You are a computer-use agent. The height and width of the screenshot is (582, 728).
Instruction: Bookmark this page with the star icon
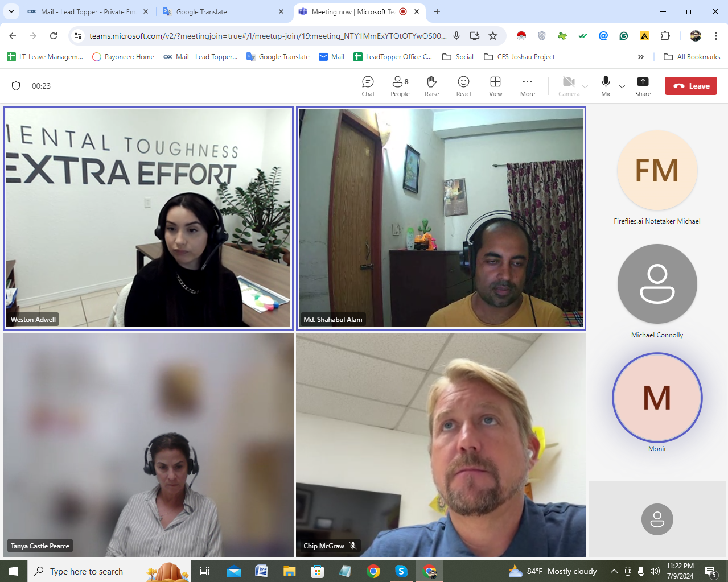pos(493,36)
